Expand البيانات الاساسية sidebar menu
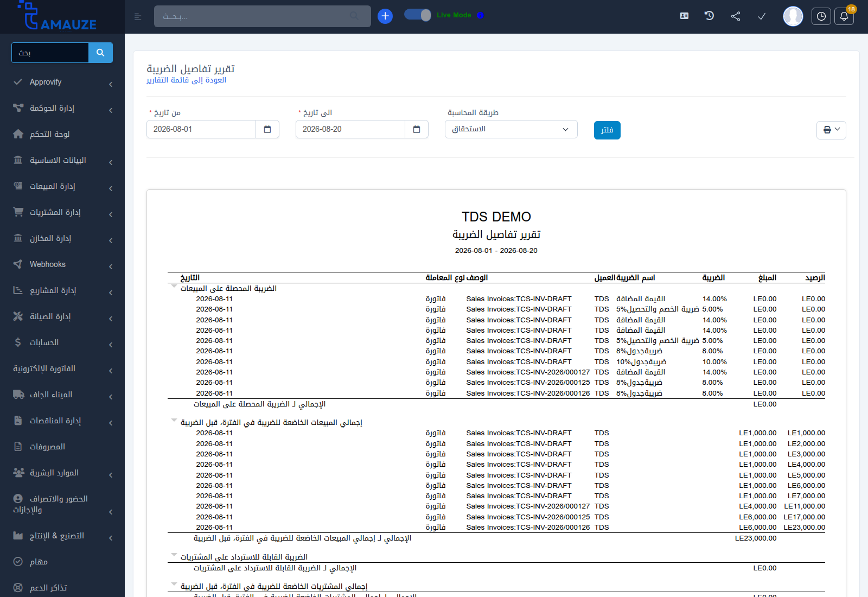The width and height of the screenshot is (868, 597). [x=62, y=160]
